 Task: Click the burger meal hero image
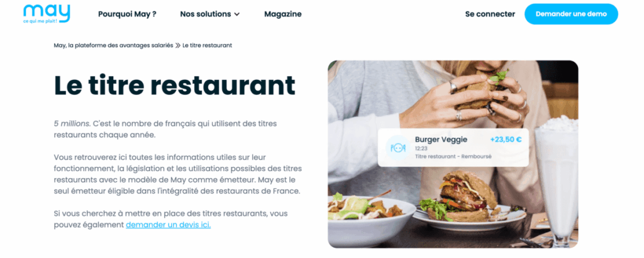pos(453,154)
